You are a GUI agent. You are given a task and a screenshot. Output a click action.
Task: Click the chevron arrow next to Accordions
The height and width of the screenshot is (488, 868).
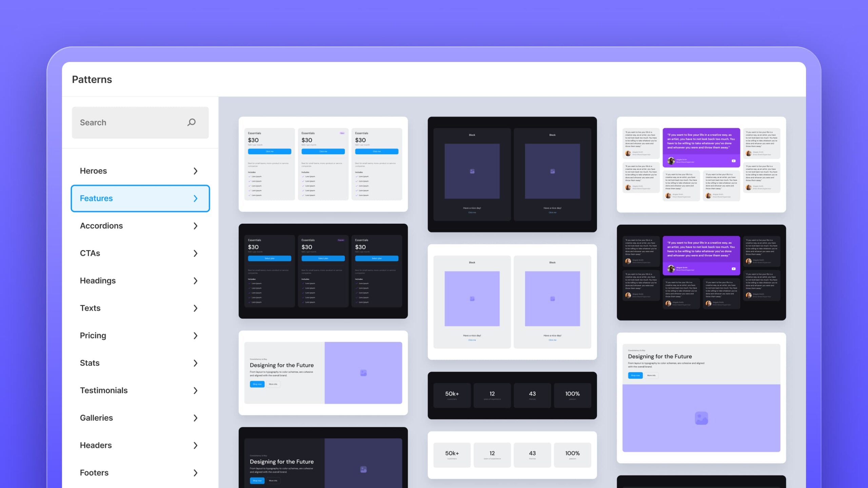pos(196,225)
